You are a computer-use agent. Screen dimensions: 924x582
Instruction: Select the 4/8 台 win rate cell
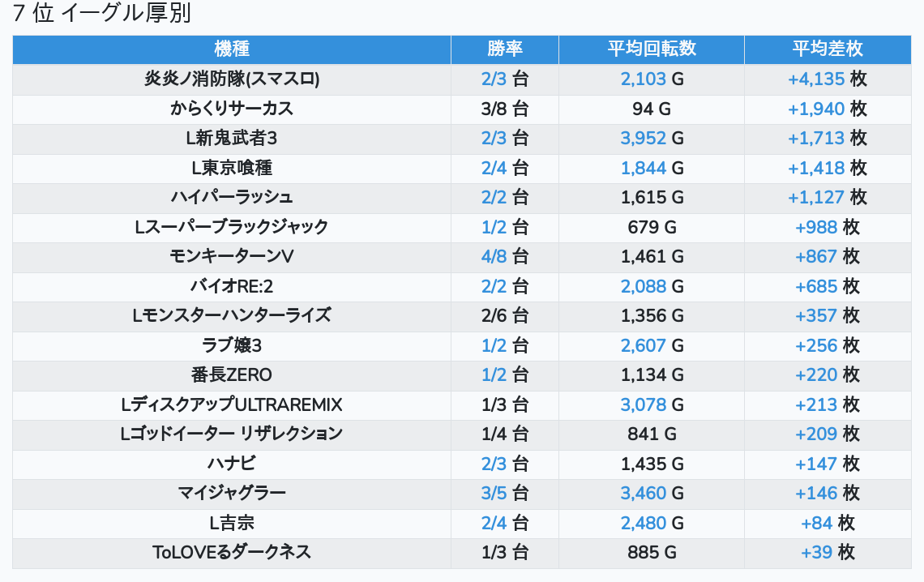coord(504,256)
